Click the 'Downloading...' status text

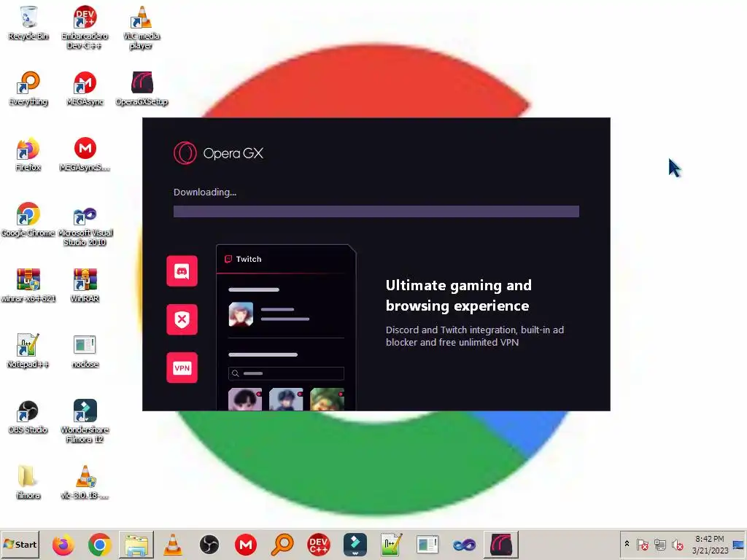[x=205, y=192]
